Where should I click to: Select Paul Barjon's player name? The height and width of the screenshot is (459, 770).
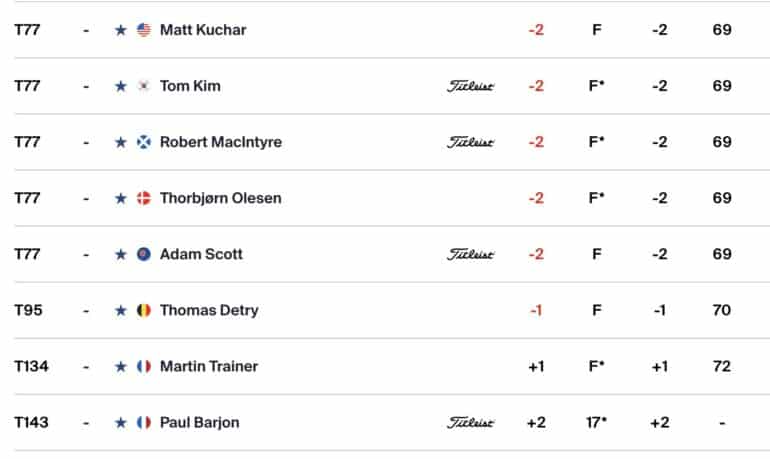point(199,423)
